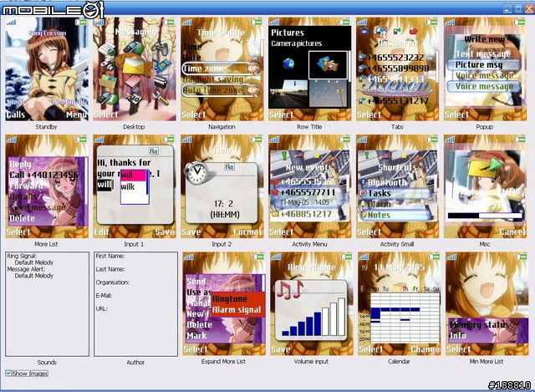
Task: Click the green exclamation icon in Activity Menu
Action: [284, 155]
